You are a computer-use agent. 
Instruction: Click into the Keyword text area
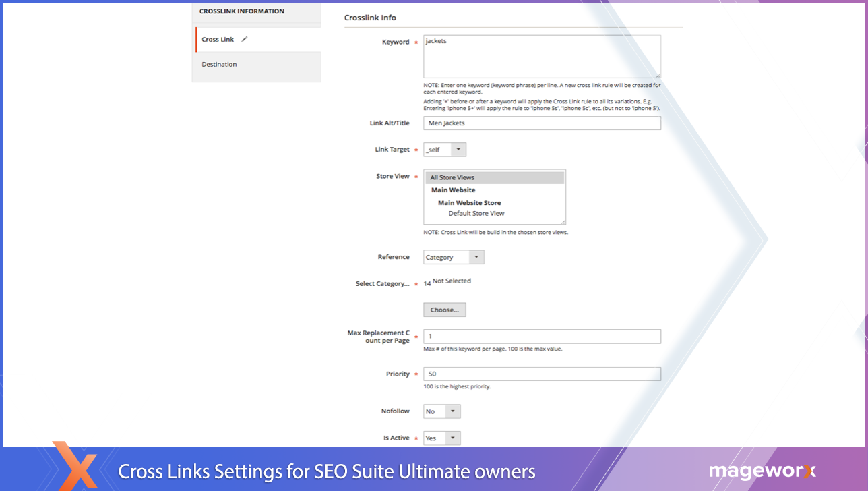542,57
